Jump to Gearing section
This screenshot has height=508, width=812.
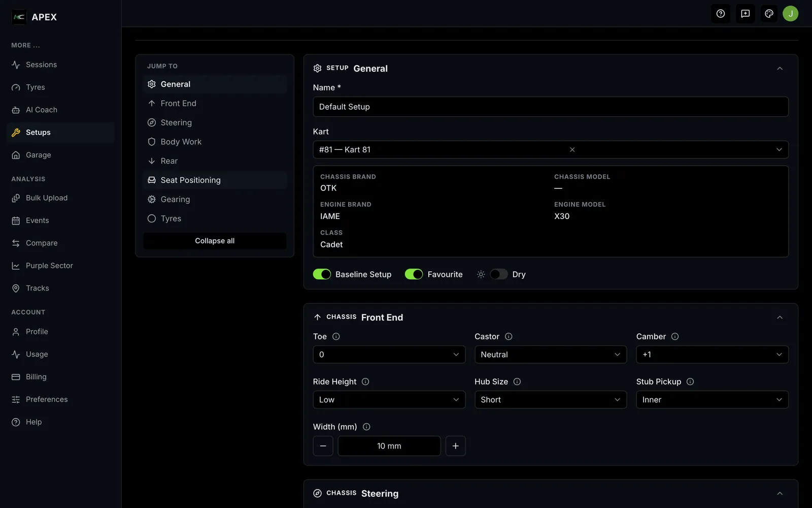pyautogui.click(x=215, y=200)
